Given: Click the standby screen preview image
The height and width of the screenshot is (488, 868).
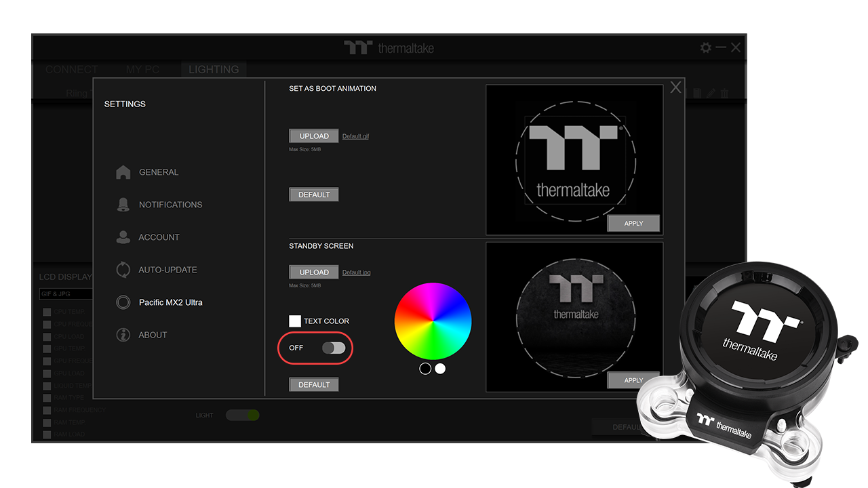Looking at the screenshot, I should coord(574,317).
